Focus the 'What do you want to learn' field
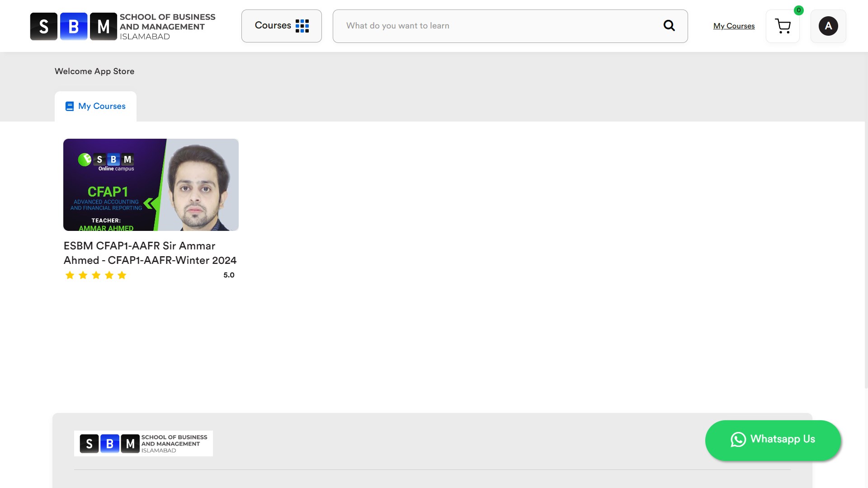868x488 pixels. (x=497, y=26)
